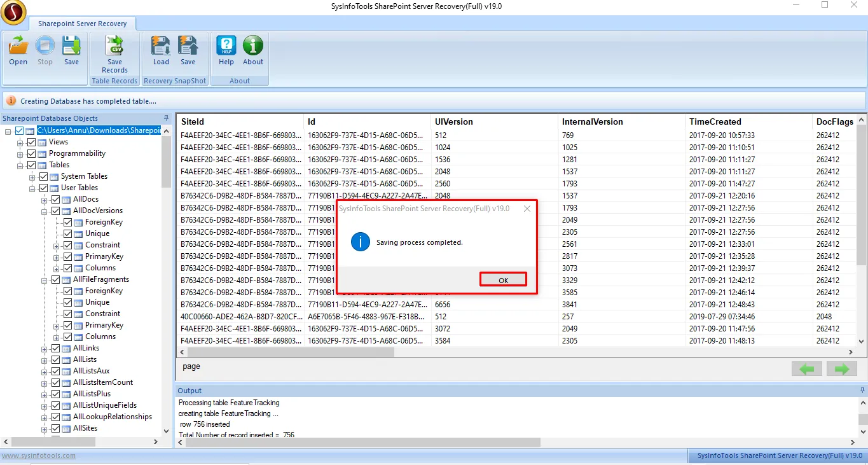This screenshot has width=868, height=465.
Task: Click the Open folder icon
Action: click(18, 46)
